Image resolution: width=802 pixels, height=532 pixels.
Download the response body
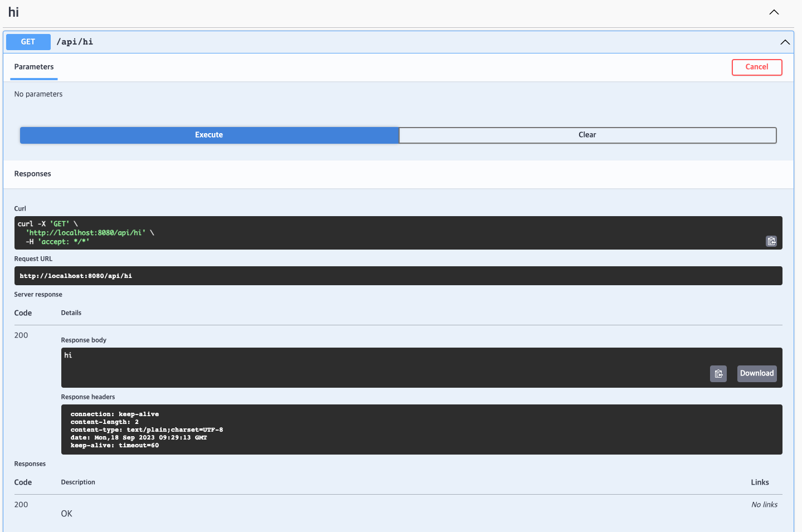tap(757, 373)
